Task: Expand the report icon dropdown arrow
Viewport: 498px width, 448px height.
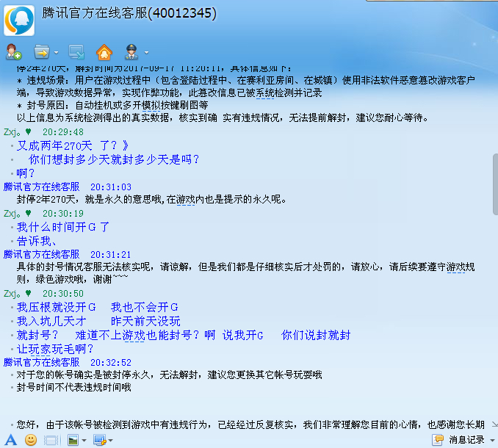Action: click(146, 52)
